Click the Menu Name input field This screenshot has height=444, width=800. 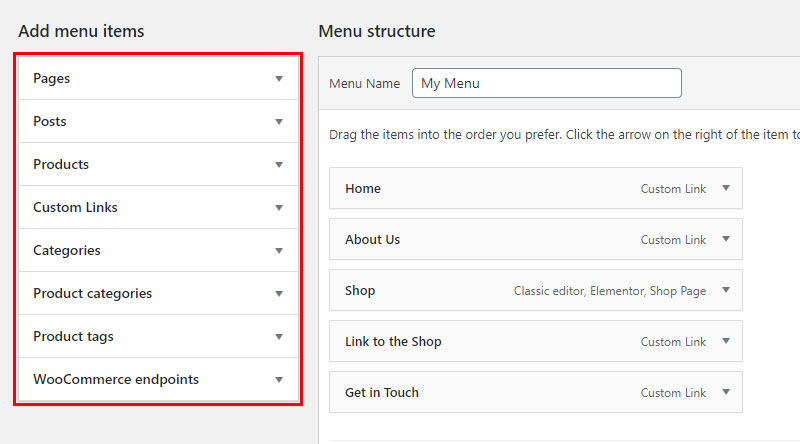click(546, 83)
